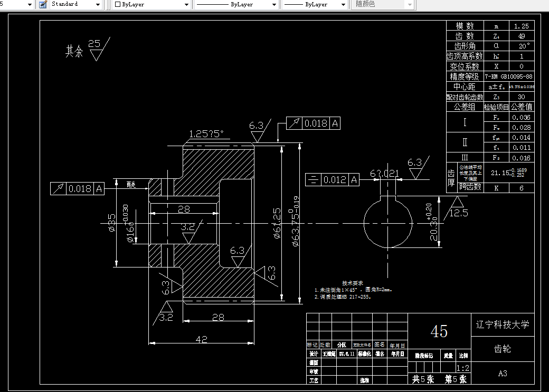Select the 两处 annotation text

pyautogui.click(x=131, y=185)
